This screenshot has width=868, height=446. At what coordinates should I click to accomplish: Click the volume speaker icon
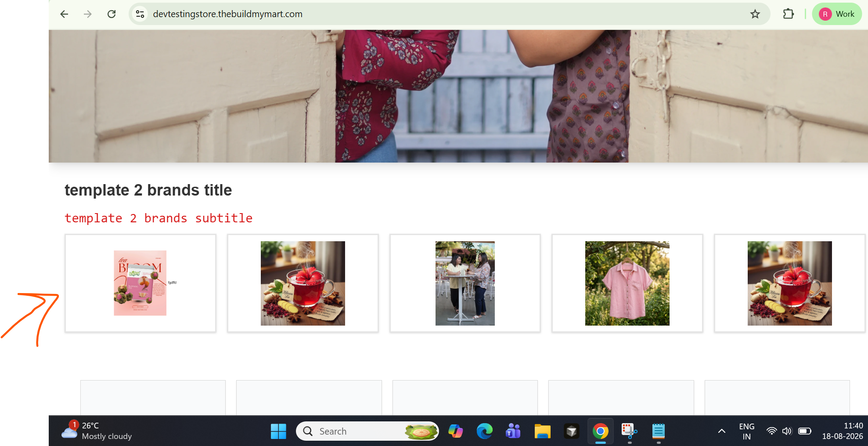[x=787, y=431]
